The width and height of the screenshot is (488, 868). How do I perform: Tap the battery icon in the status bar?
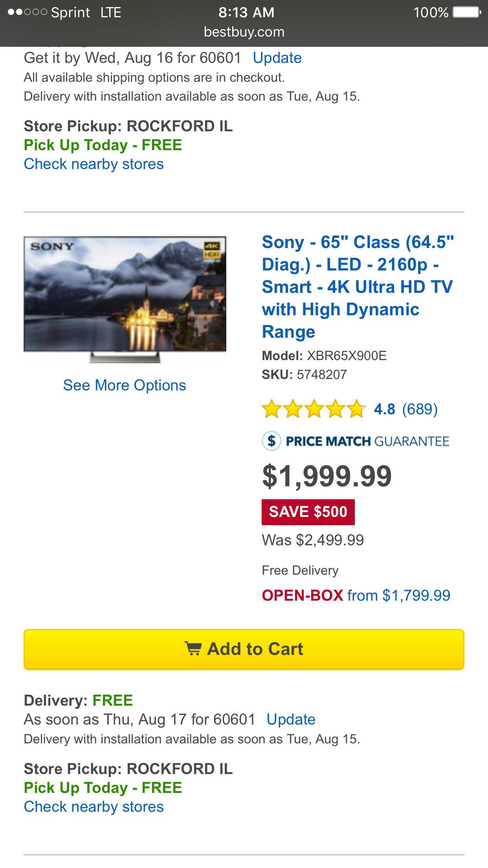coord(467,12)
